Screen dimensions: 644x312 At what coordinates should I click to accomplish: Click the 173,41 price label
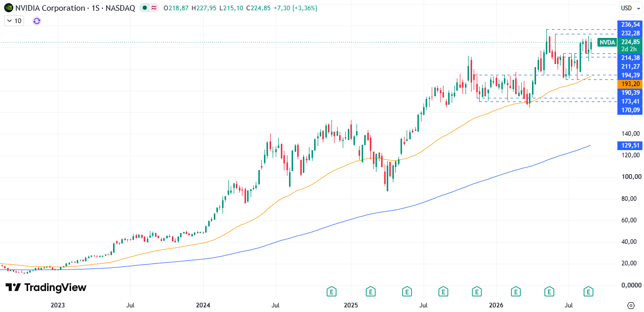(x=630, y=101)
